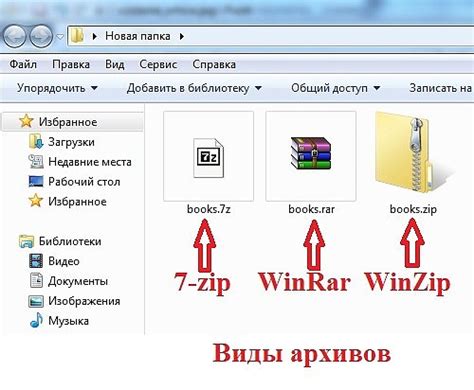The width and height of the screenshot is (474, 390).
Task: Click the folder icon in address bar
Action: (x=77, y=35)
